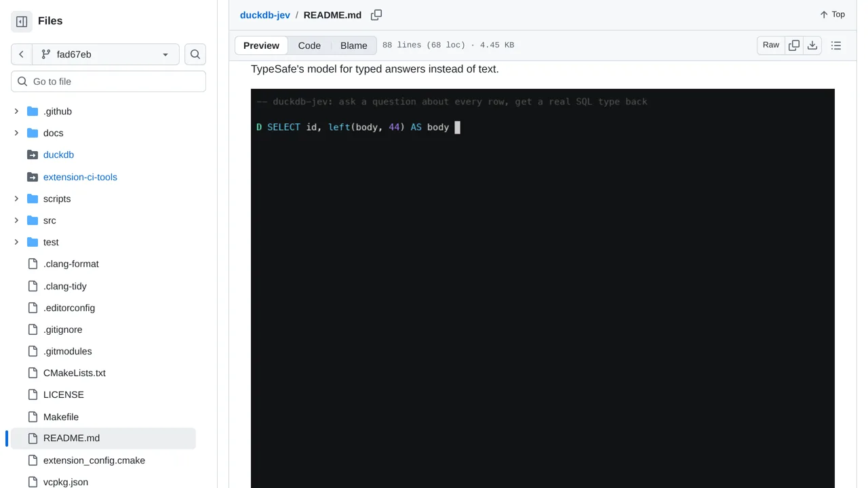The image size is (868, 488).
Task: Open the src folder
Action: pyautogui.click(x=50, y=220)
